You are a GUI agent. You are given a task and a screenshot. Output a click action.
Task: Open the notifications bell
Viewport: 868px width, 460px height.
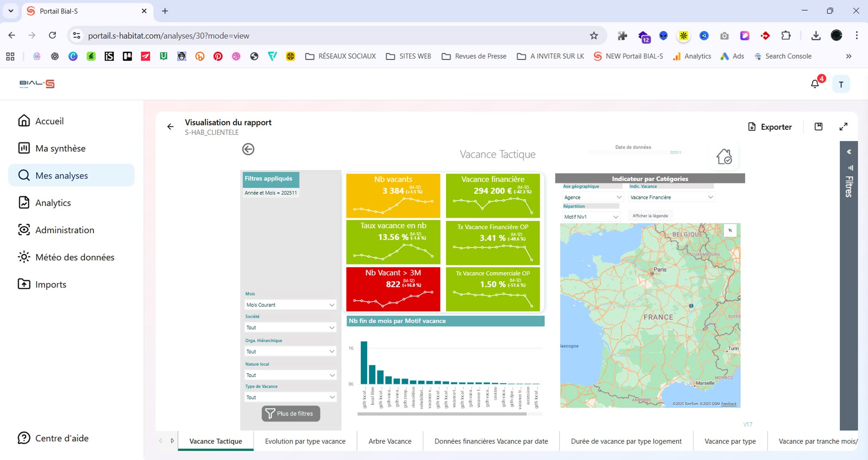point(815,84)
